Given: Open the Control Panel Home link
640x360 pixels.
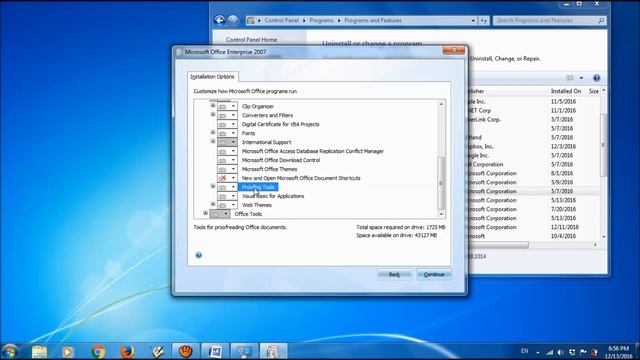Looking at the screenshot, I should [x=251, y=40].
